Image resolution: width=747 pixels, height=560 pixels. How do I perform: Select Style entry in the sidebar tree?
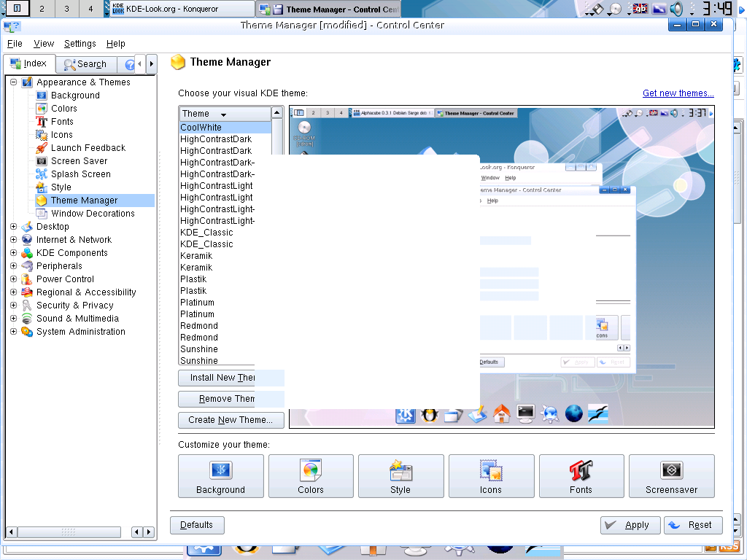click(61, 187)
